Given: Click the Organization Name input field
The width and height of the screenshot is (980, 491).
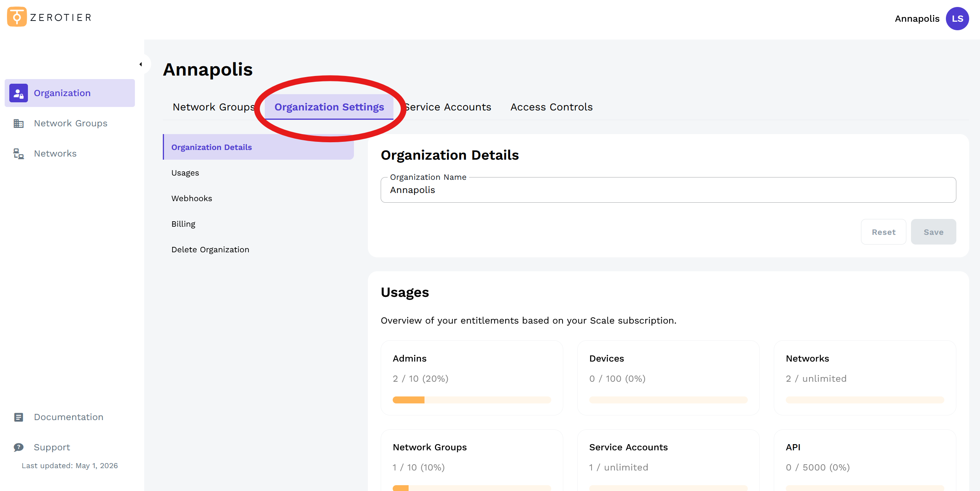Looking at the screenshot, I should tap(668, 190).
